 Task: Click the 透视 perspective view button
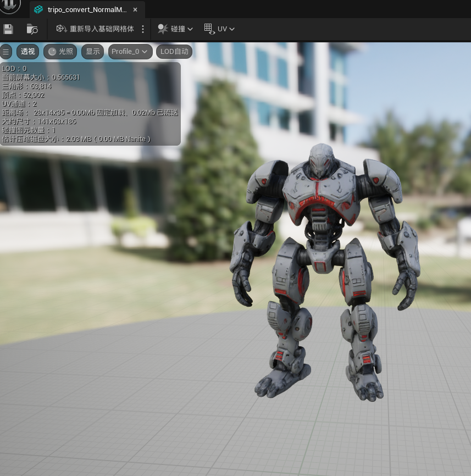click(x=28, y=52)
